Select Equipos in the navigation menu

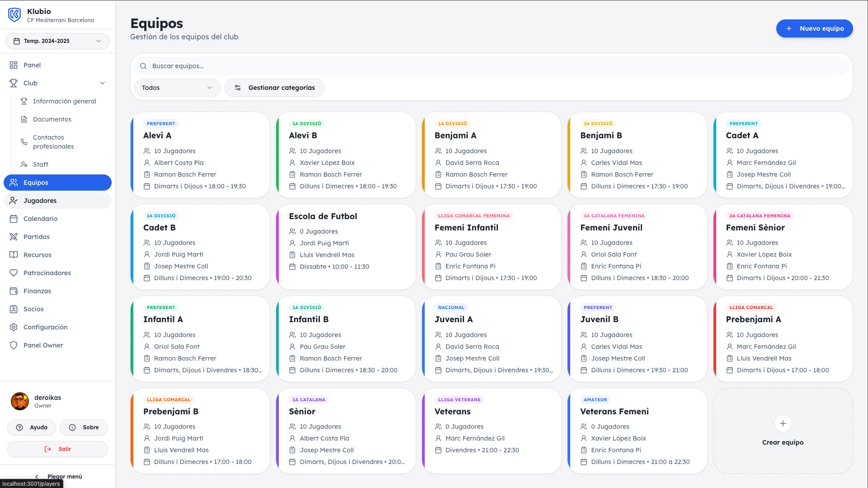tap(36, 183)
